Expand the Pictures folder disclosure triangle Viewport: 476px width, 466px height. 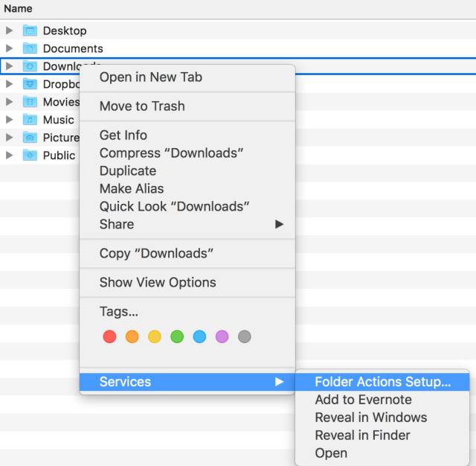tap(10, 137)
